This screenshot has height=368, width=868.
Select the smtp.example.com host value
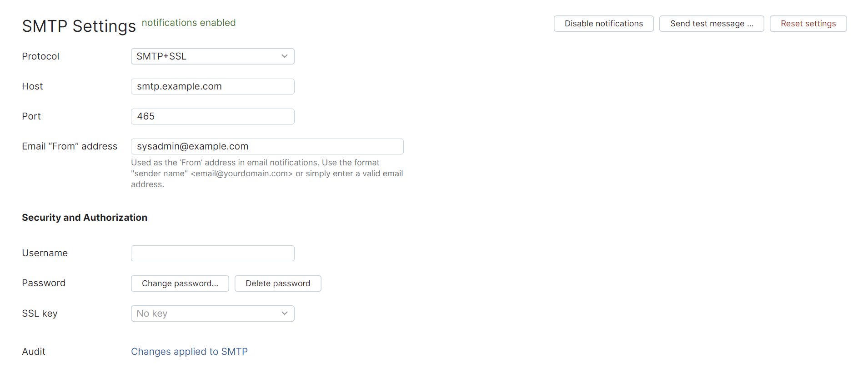[x=179, y=86]
